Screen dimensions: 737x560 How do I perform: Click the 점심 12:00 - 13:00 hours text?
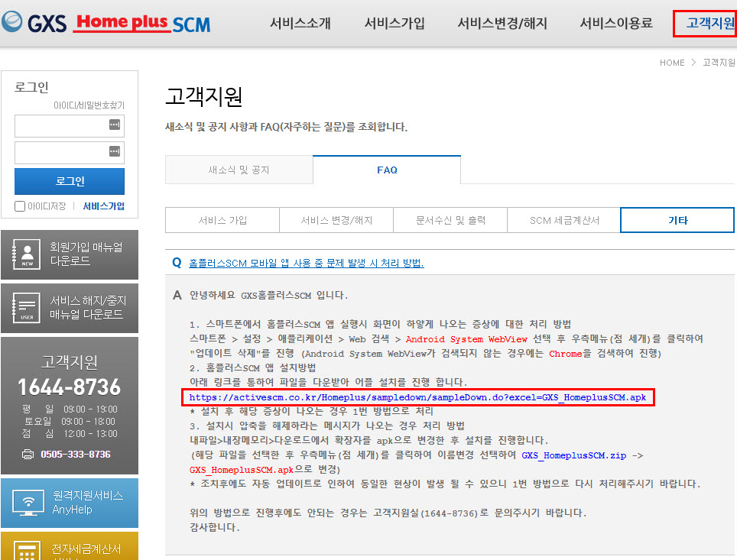(70, 434)
